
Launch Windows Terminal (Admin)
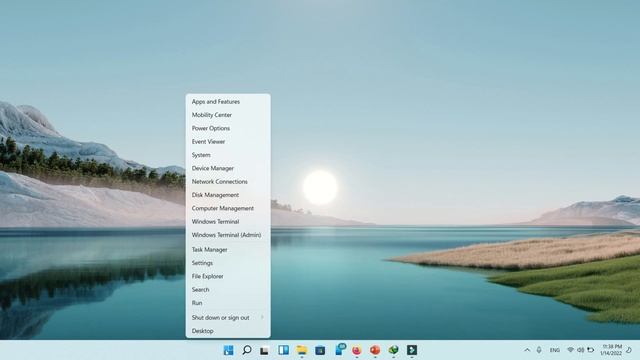click(x=228, y=235)
